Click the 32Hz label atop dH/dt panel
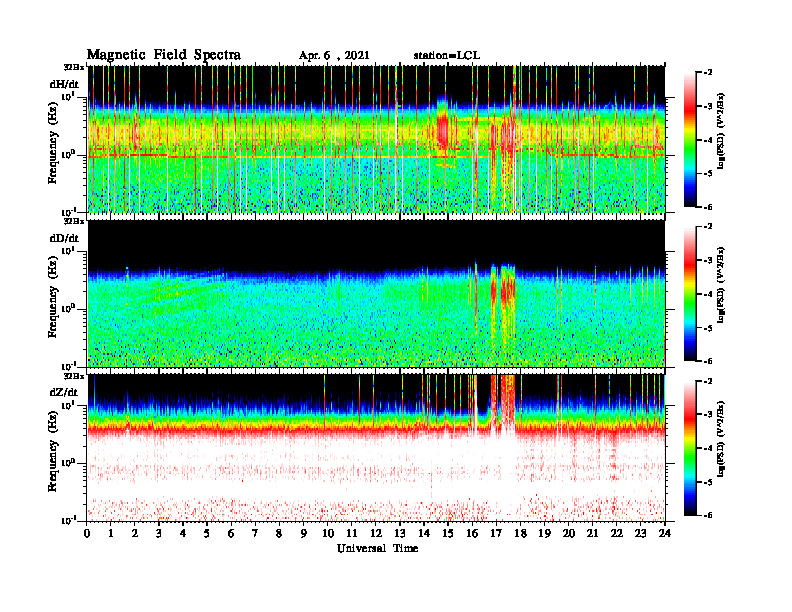The width and height of the screenshot is (792, 612). [74, 67]
